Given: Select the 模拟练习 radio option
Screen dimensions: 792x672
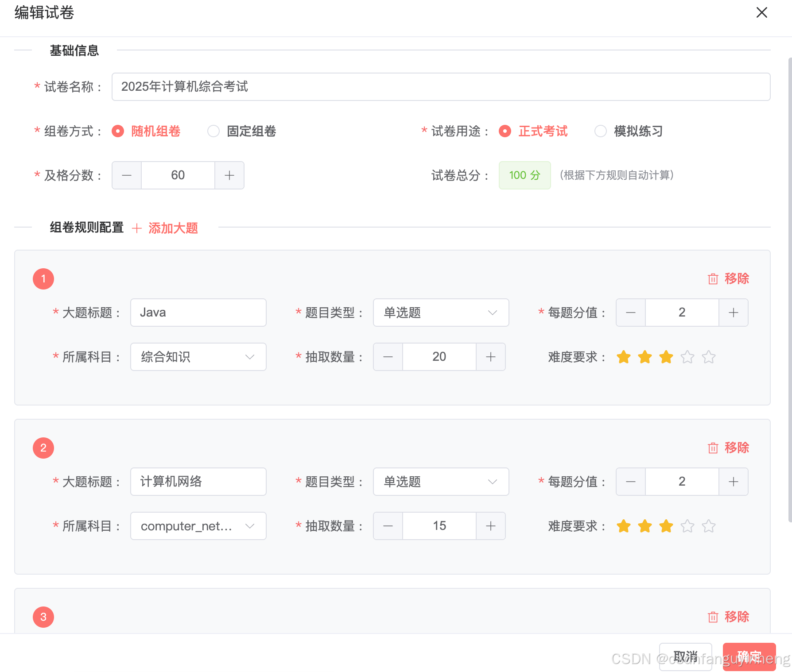Looking at the screenshot, I should [x=629, y=131].
